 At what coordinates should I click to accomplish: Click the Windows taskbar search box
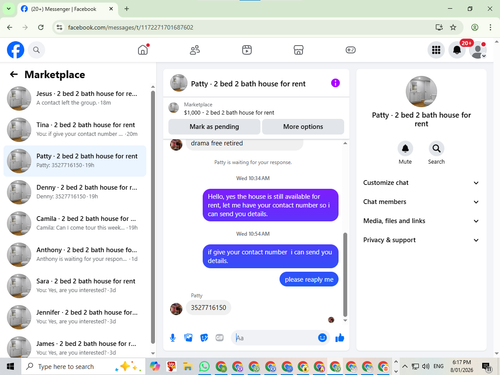(83, 367)
